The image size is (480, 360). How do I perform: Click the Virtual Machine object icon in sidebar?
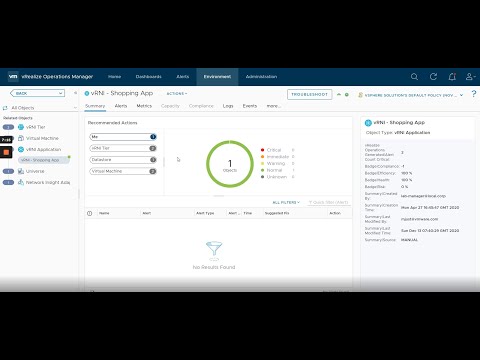click(x=21, y=138)
